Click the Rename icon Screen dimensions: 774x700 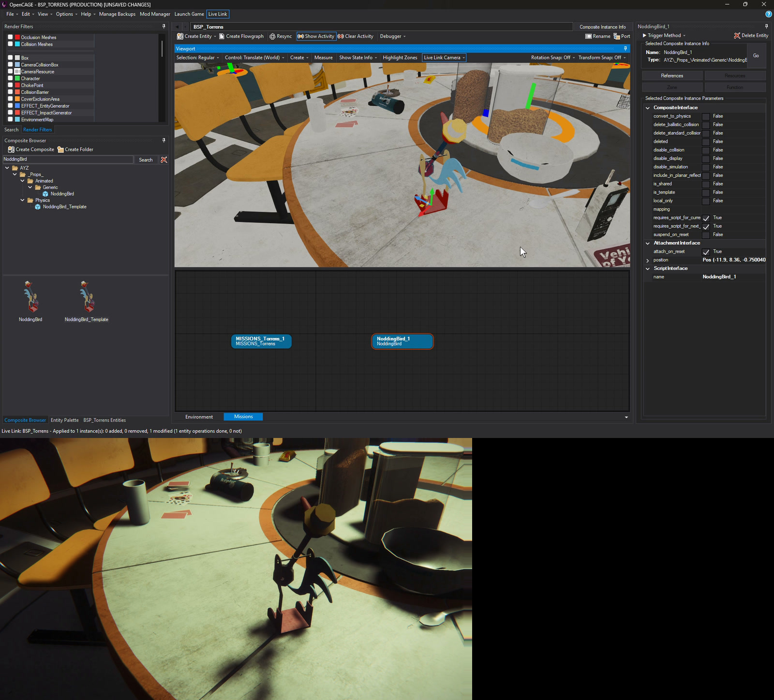click(588, 36)
